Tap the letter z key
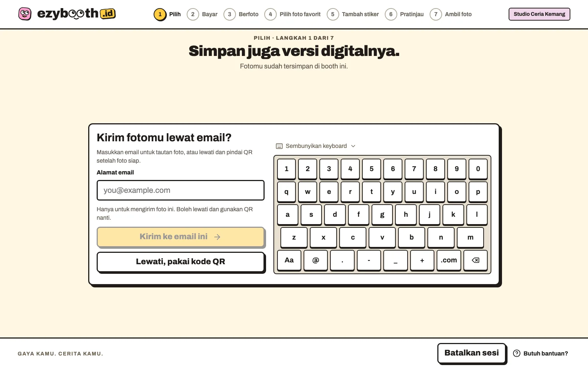 (x=294, y=237)
